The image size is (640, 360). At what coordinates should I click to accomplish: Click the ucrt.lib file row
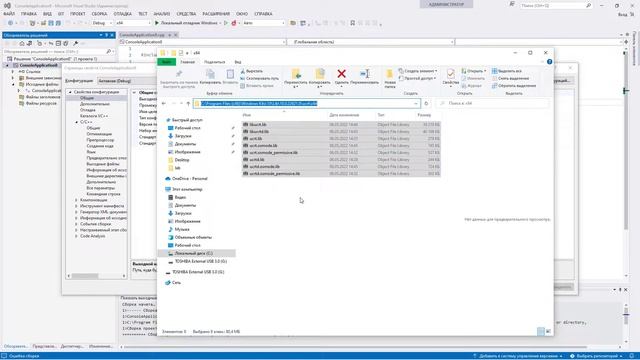(x=341, y=138)
